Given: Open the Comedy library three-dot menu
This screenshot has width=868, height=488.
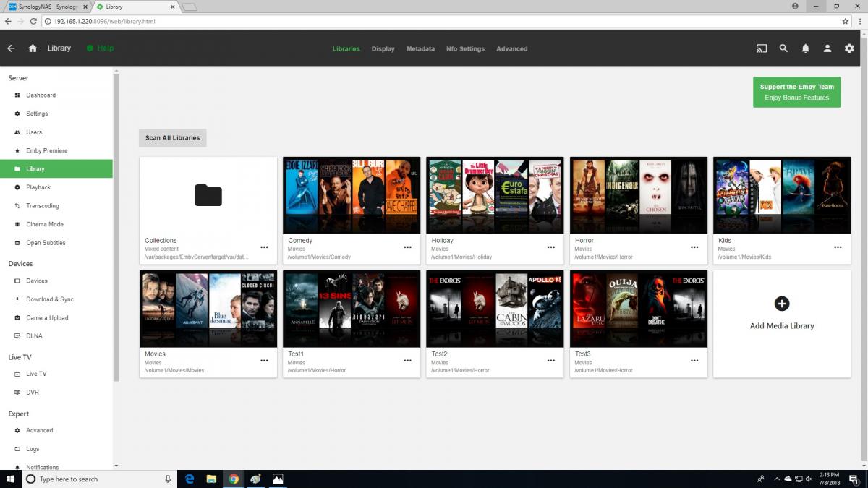Looking at the screenshot, I should pos(407,247).
